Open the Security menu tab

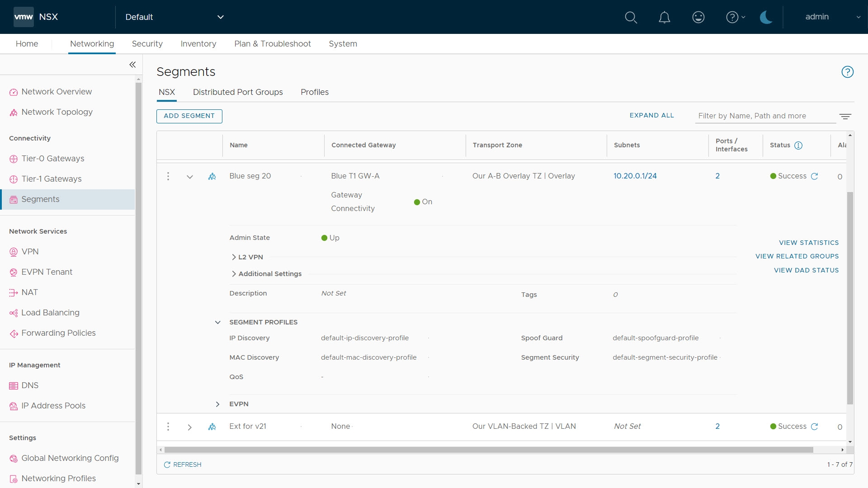click(147, 44)
